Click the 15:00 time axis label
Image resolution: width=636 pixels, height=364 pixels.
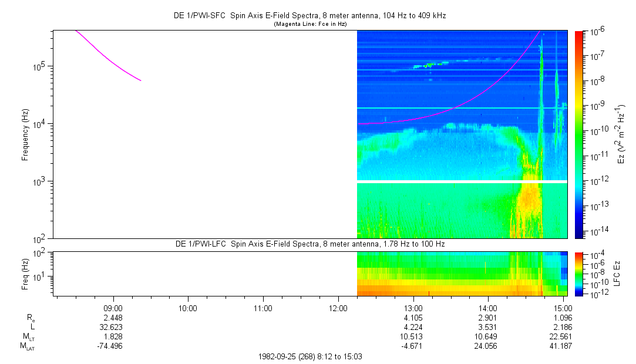point(563,308)
